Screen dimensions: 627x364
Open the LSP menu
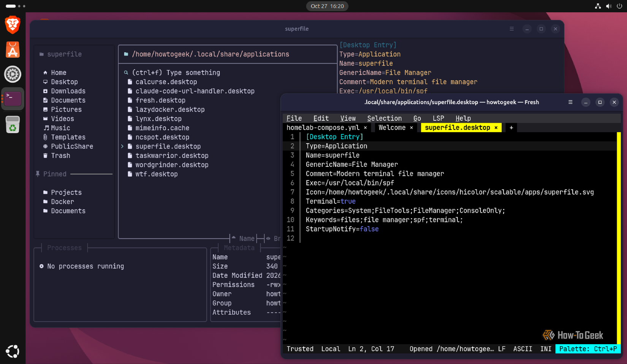tap(438, 119)
